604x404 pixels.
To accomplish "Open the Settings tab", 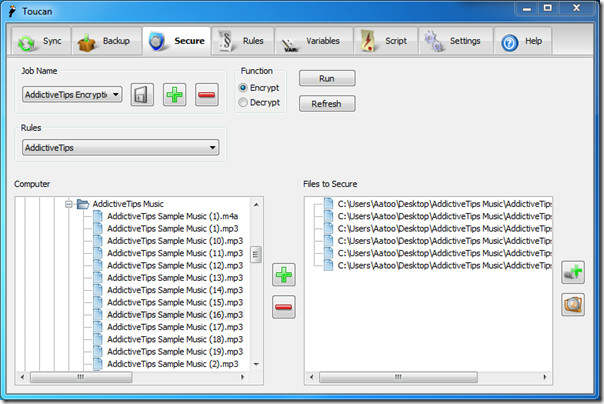I will [456, 41].
